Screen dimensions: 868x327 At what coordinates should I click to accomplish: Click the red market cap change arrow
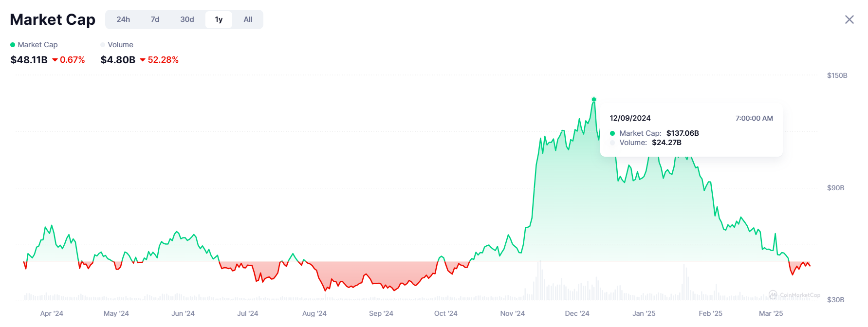click(55, 60)
